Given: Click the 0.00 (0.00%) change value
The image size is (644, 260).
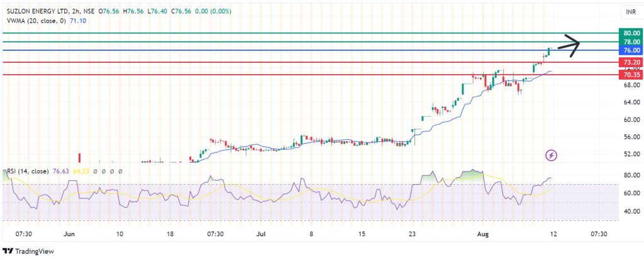Looking at the screenshot, I should (x=214, y=11).
